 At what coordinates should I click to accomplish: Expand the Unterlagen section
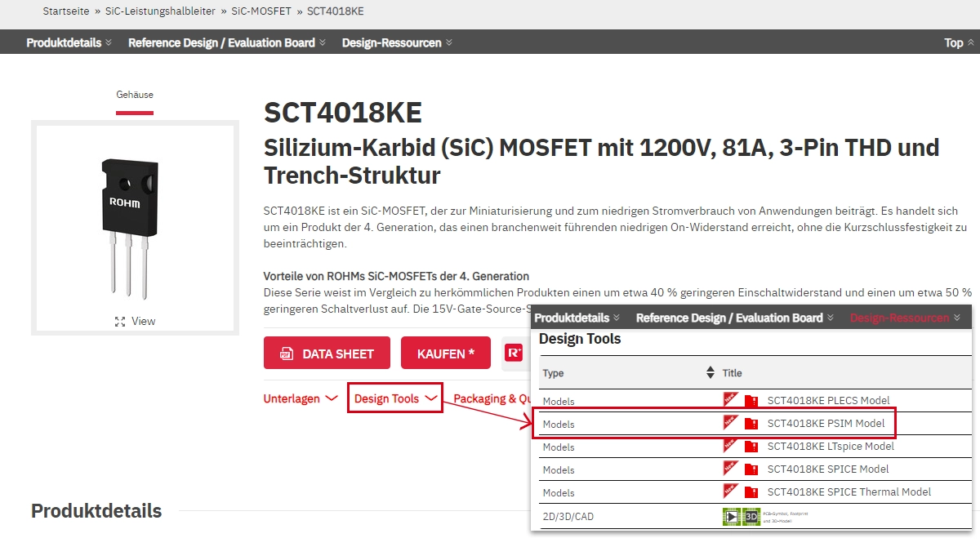pos(301,398)
